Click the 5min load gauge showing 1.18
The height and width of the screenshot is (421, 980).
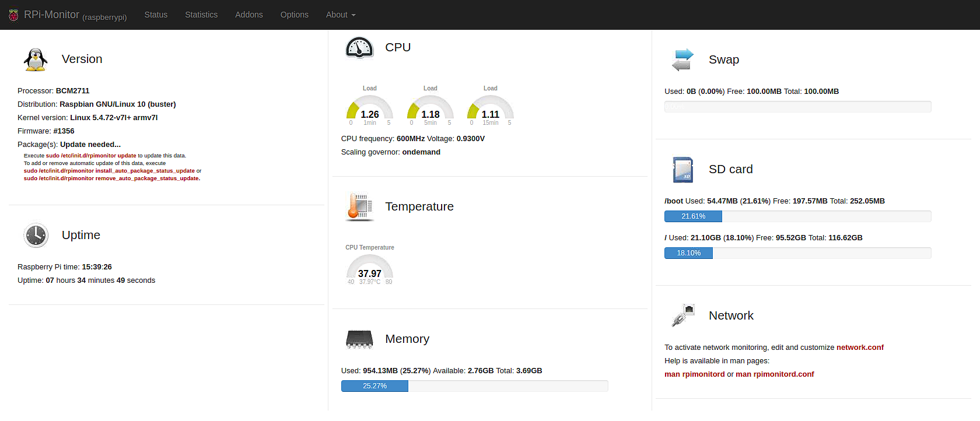(430, 107)
